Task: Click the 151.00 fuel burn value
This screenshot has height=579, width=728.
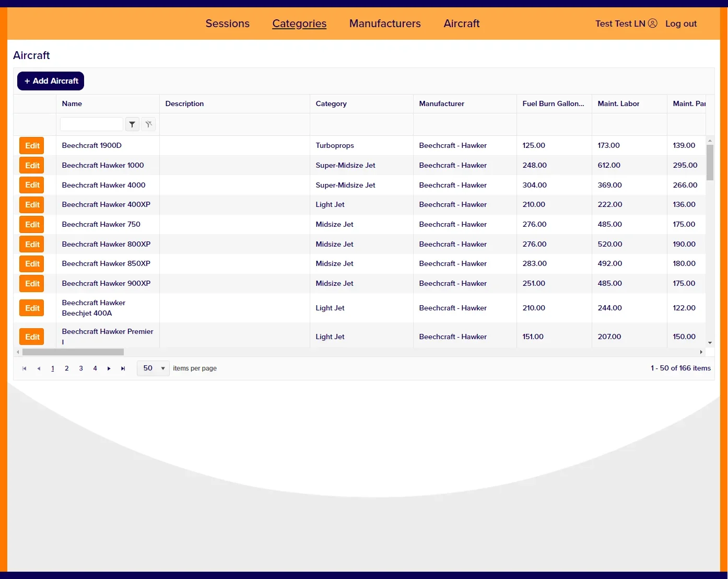Action: 533,337
